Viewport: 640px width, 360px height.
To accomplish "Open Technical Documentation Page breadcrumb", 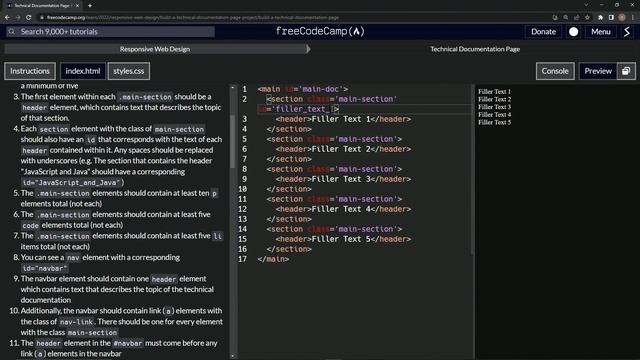I will (475, 49).
